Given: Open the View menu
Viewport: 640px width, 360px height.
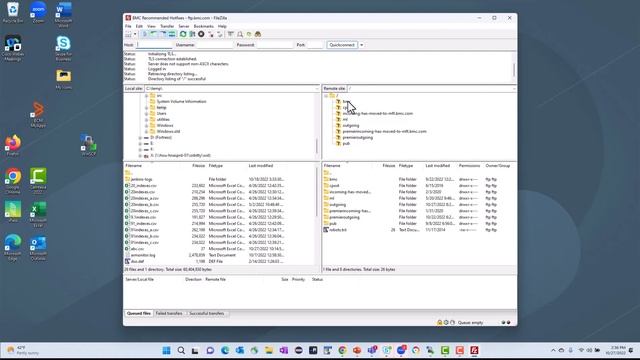Looking at the screenshot, I should (x=151, y=26).
